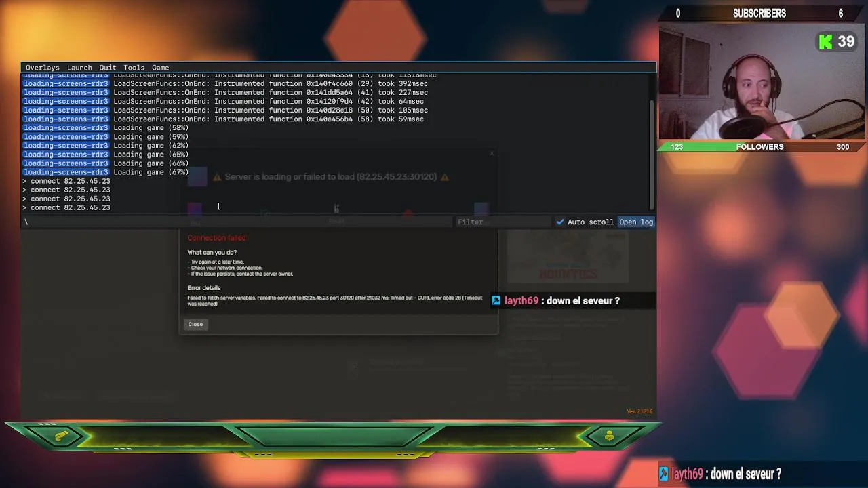Focus the console Filter field
This screenshot has width=868, height=488.
502,222
